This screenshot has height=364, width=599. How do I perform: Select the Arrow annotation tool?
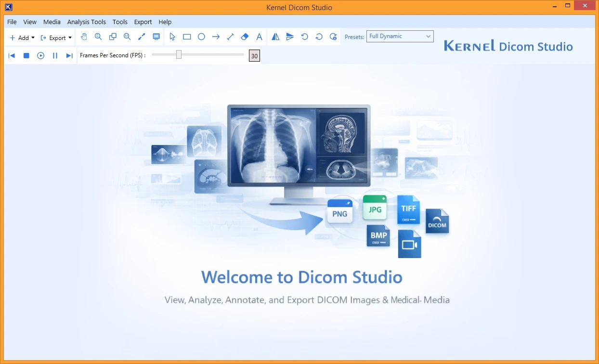[x=216, y=37]
